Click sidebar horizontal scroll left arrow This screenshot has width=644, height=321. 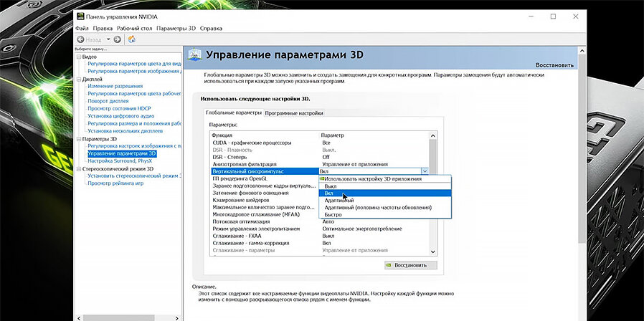point(78,317)
